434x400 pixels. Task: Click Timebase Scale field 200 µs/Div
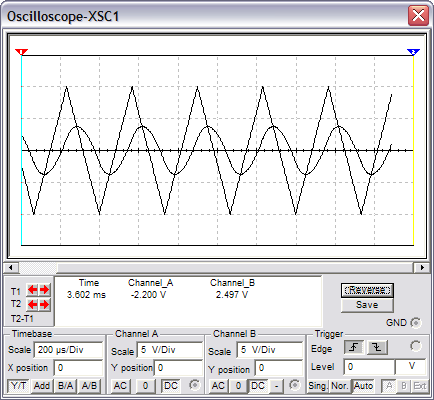(68, 350)
